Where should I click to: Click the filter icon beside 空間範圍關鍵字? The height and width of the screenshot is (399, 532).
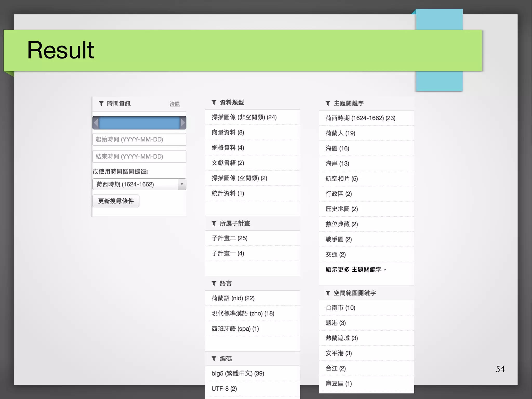point(328,293)
